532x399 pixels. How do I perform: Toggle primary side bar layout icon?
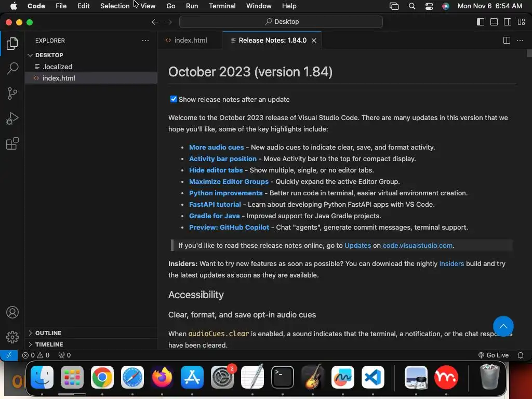[481, 22]
